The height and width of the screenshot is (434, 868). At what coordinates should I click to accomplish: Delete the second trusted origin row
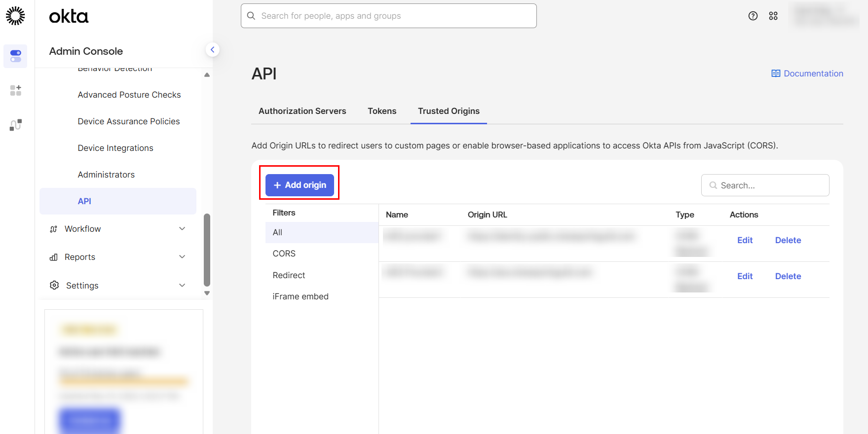788,276
